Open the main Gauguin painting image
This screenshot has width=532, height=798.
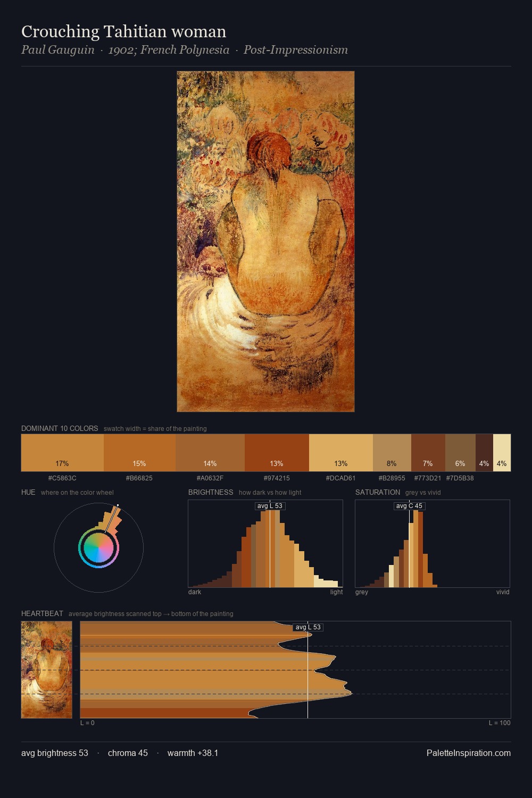[265, 242]
